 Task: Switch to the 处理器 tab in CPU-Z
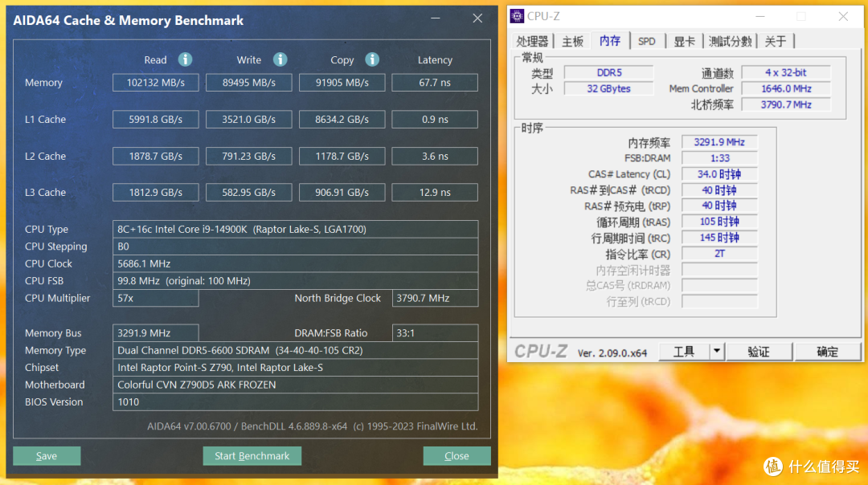(532, 41)
